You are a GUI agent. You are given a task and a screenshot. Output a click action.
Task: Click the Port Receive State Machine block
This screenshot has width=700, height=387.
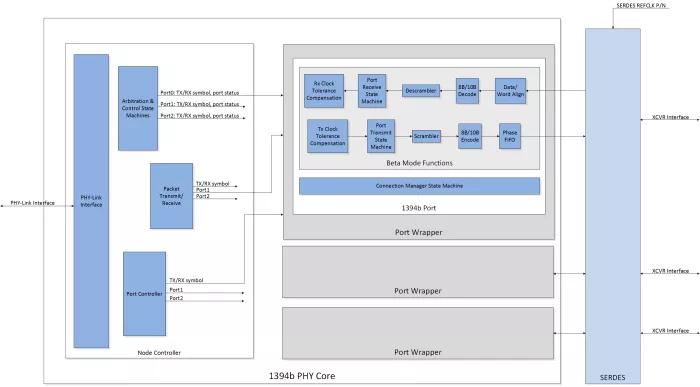click(x=372, y=91)
